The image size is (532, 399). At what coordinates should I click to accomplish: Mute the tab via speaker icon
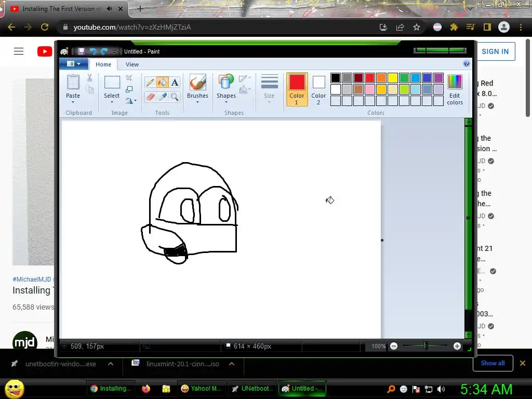pos(109,9)
